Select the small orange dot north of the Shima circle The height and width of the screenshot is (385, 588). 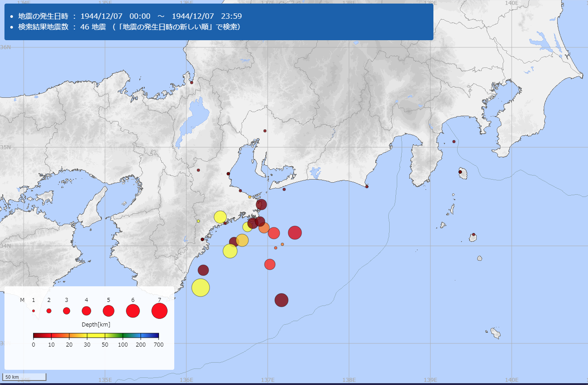pyautogui.click(x=250, y=197)
